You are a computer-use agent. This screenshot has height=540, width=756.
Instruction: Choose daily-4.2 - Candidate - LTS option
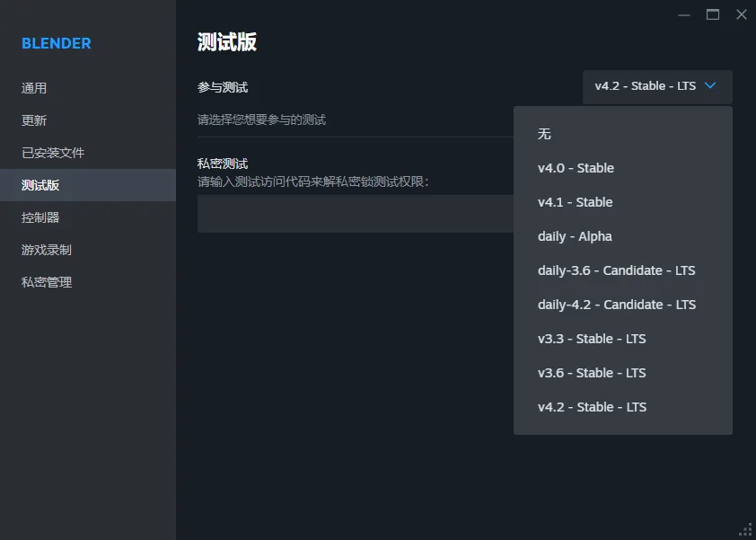pos(617,304)
